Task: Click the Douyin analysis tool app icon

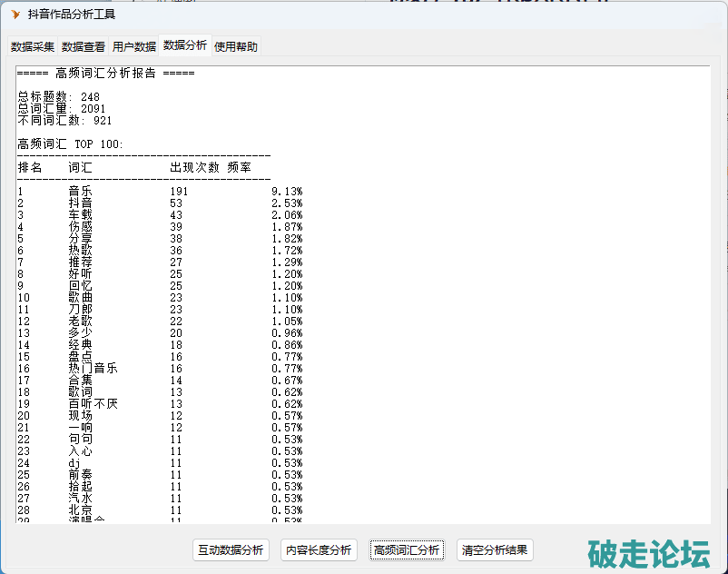Action: (15, 14)
